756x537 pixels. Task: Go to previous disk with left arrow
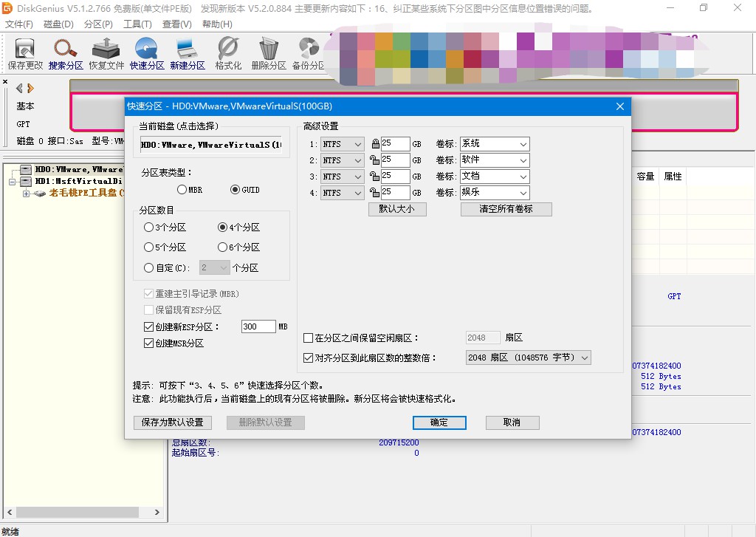[19, 88]
